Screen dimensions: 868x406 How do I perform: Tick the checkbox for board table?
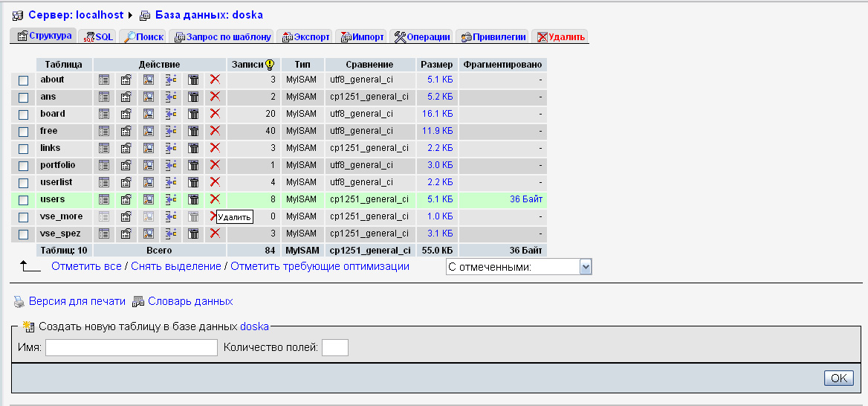click(23, 115)
